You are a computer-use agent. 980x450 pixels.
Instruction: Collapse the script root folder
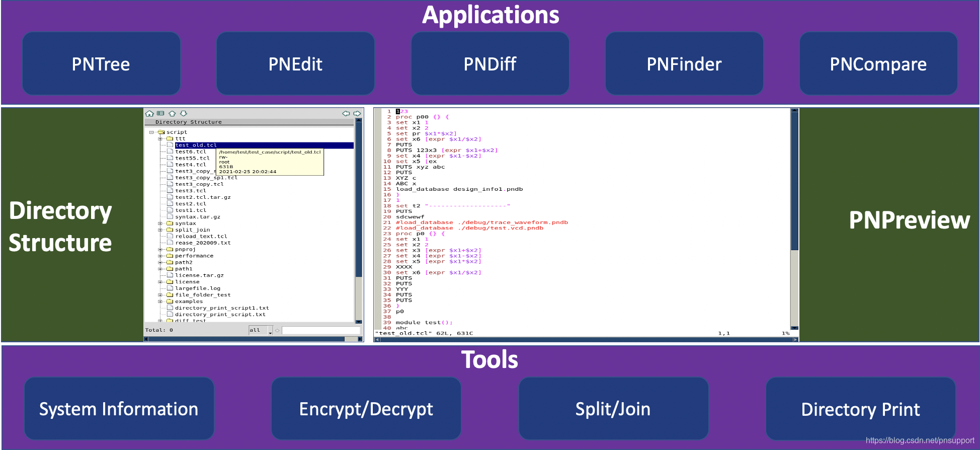[151, 132]
